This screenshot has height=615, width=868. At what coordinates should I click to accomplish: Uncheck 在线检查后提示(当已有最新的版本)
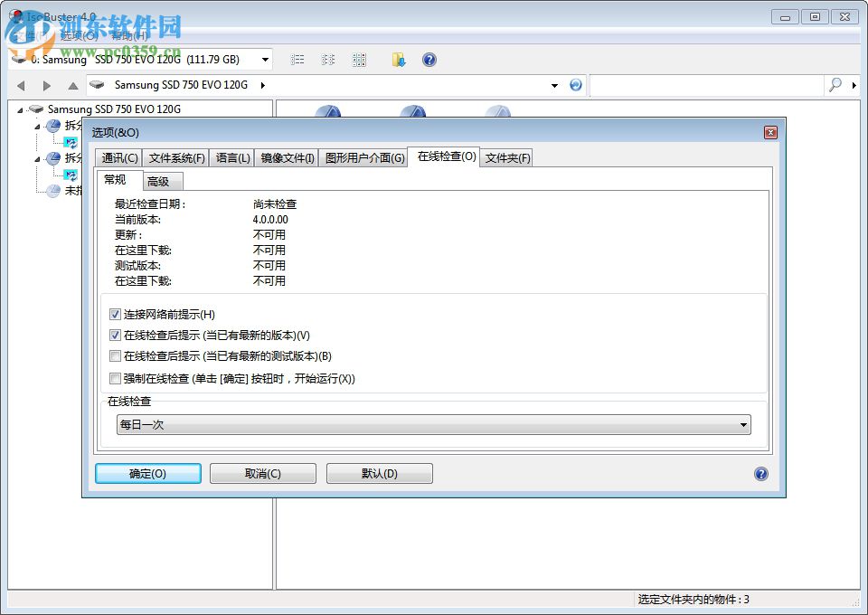[115, 336]
